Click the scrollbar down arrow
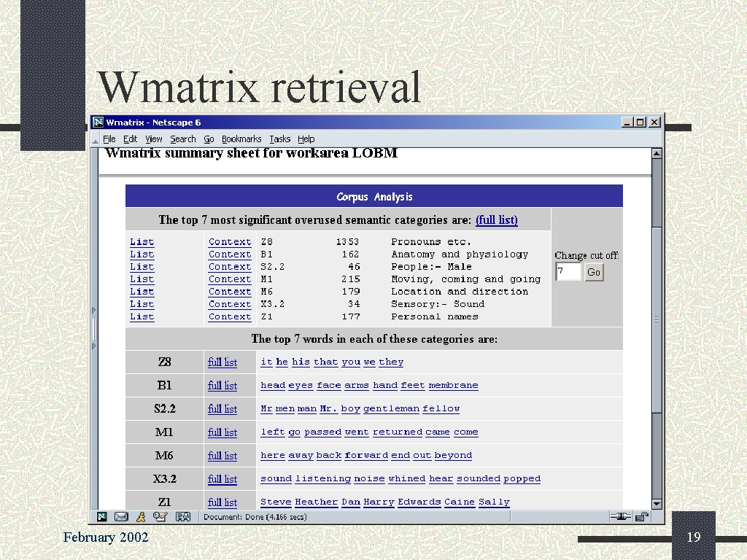The height and width of the screenshot is (560, 747). click(657, 504)
